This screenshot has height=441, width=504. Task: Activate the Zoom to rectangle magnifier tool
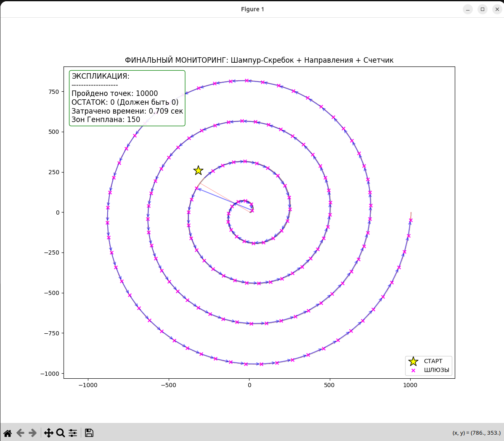coord(61,433)
